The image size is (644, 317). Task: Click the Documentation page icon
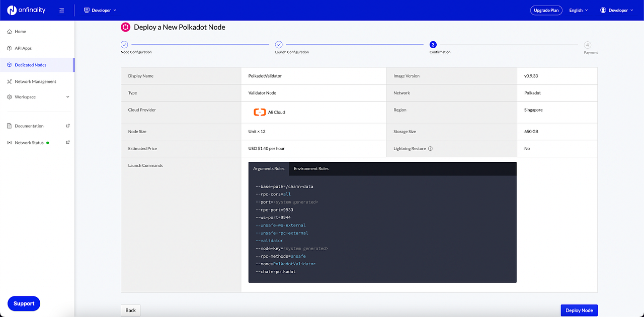(10, 126)
